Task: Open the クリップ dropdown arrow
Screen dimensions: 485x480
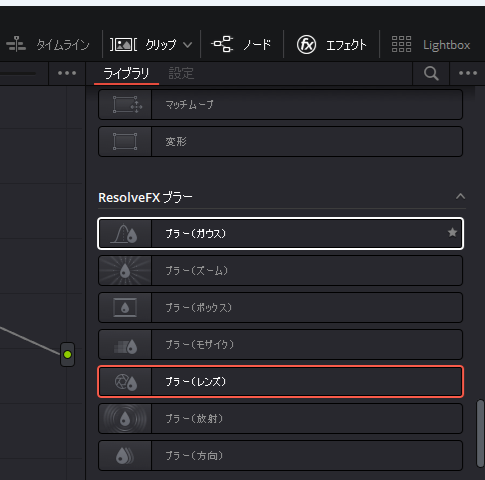Action: coord(188,45)
